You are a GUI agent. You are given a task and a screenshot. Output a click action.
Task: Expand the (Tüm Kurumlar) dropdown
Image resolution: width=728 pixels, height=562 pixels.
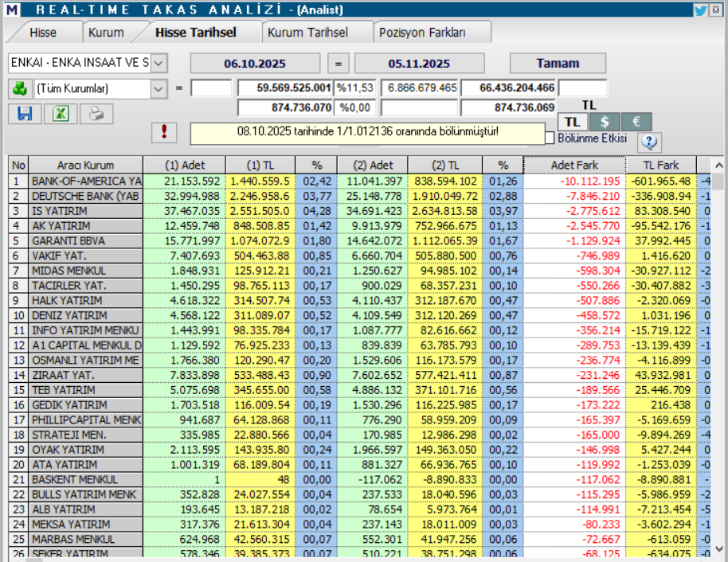pos(159,88)
